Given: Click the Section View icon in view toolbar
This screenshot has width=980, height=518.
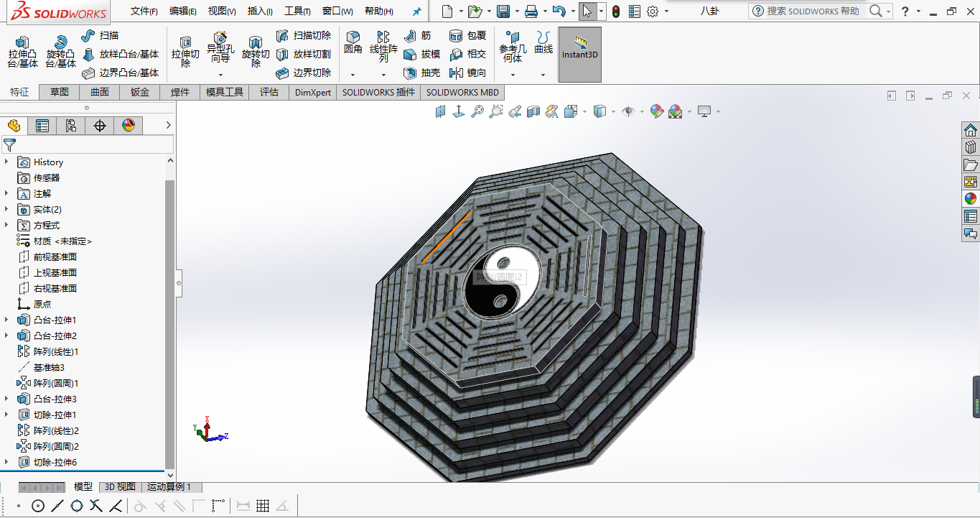Looking at the screenshot, I should [533, 111].
